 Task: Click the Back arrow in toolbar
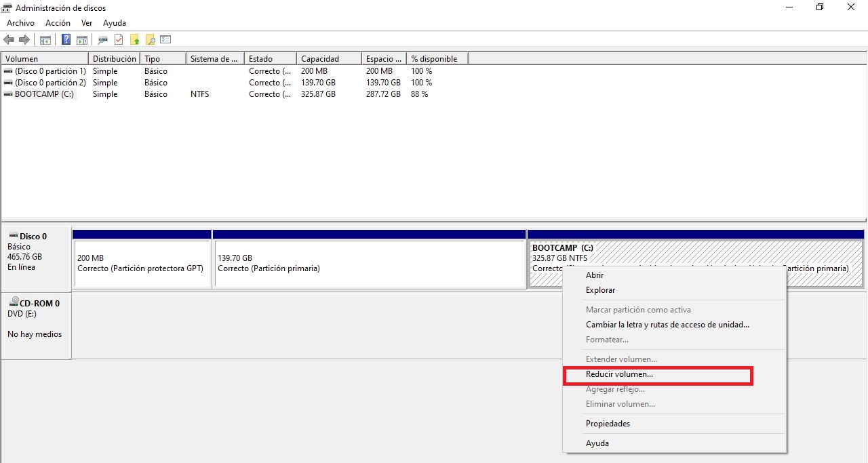9,40
